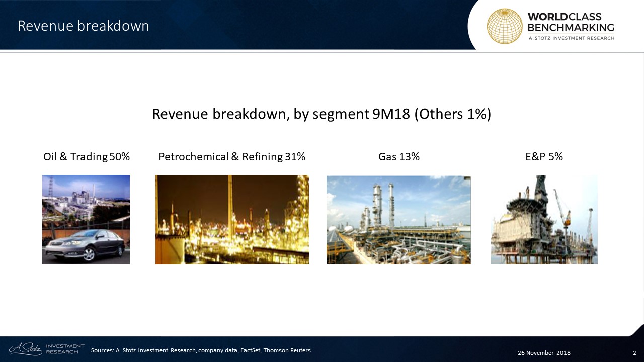Click the date '26 November 2018'
The height and width of the screenshot is (362, 644).
coord(544,353)
